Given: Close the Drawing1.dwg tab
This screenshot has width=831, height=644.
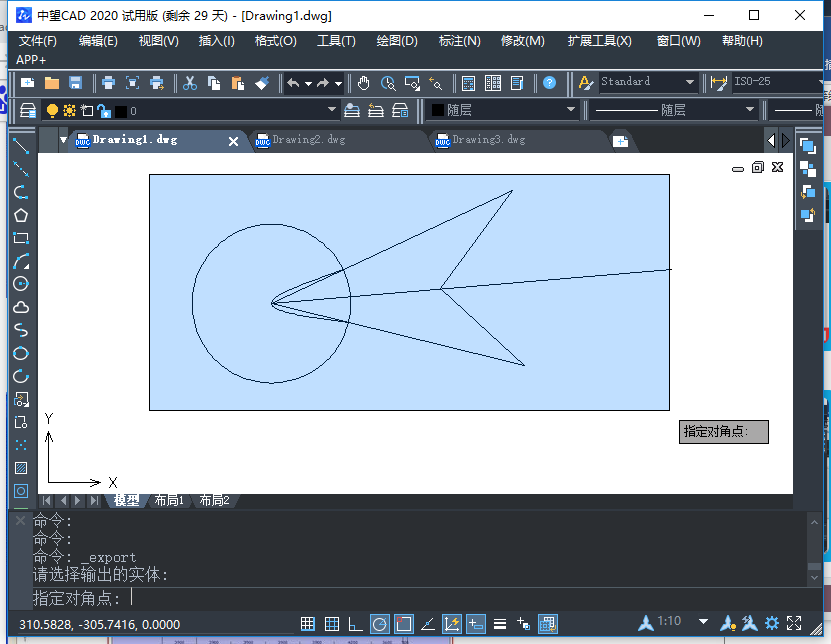Looking at the screenshot, I should (x=234, y=141).
